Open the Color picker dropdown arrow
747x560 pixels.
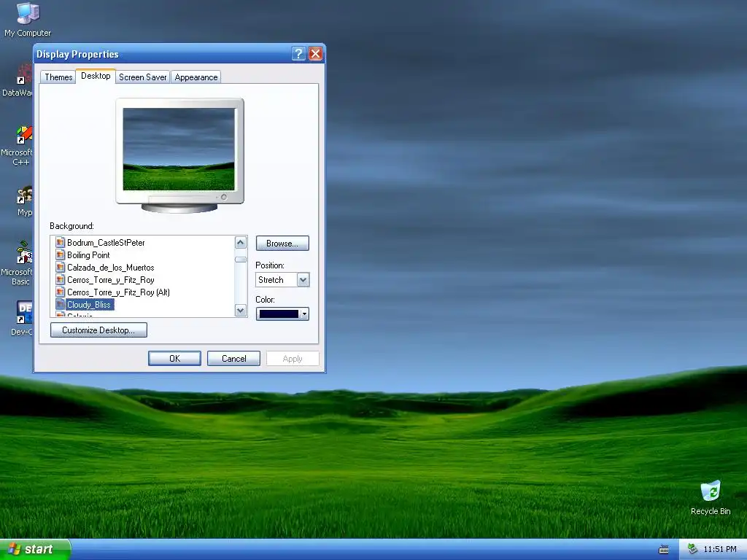(x=304, y=314)
